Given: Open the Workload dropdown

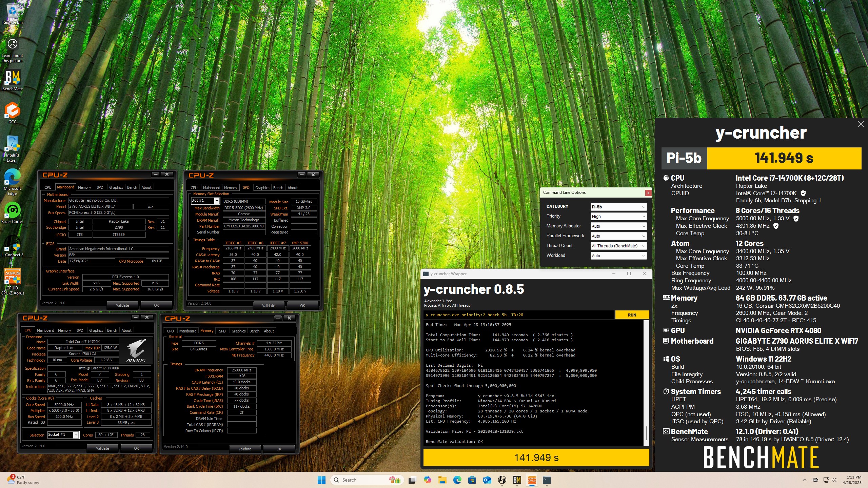Looking at the screenshot, I should coord(618,256).
